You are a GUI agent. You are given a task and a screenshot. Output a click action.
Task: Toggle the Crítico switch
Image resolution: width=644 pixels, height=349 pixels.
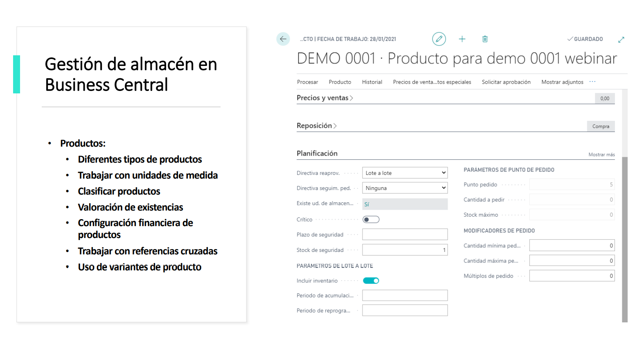pos(371,220)
